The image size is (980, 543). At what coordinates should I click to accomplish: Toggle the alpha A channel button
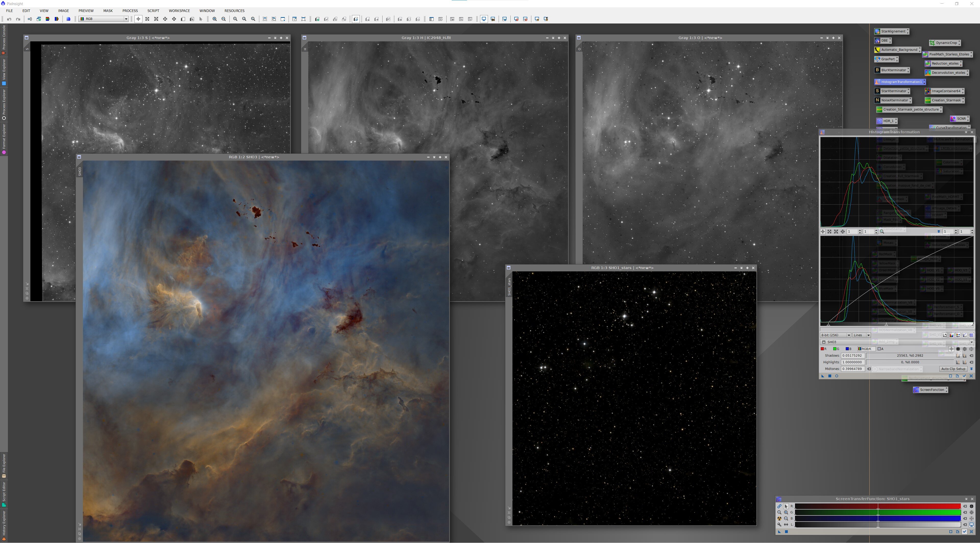880,348
